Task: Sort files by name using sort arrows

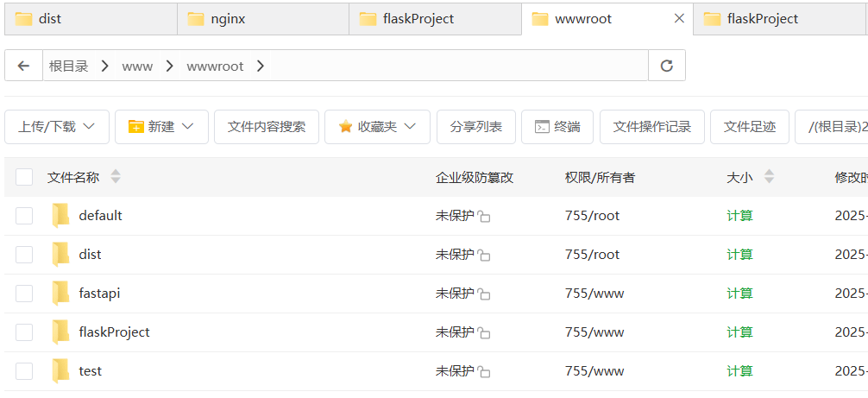Action: coord(115,177)
